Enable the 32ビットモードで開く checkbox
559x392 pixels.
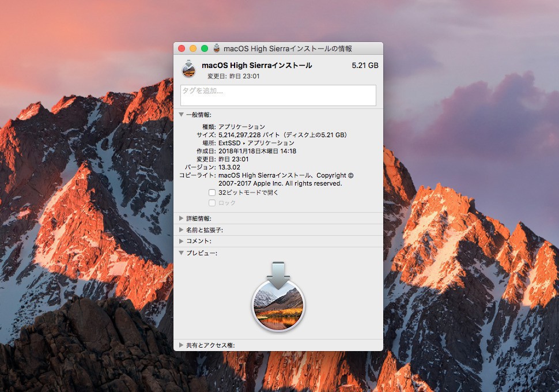click(212, 193)
